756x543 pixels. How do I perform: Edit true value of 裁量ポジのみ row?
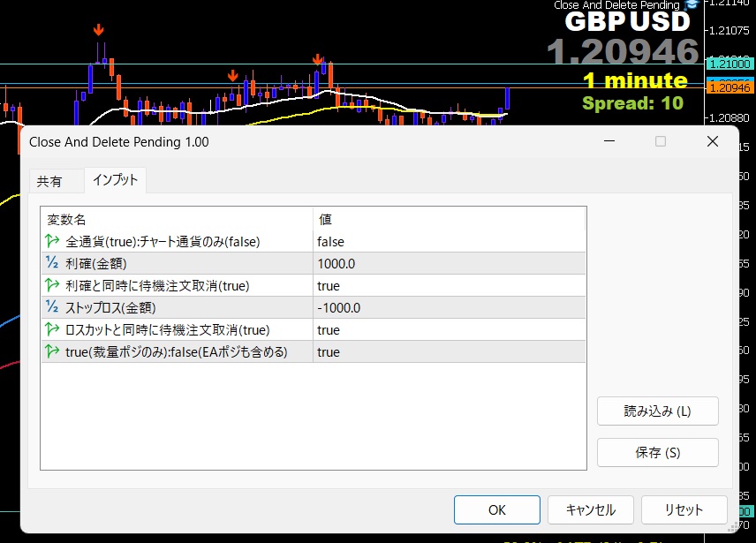pos(450,352)
